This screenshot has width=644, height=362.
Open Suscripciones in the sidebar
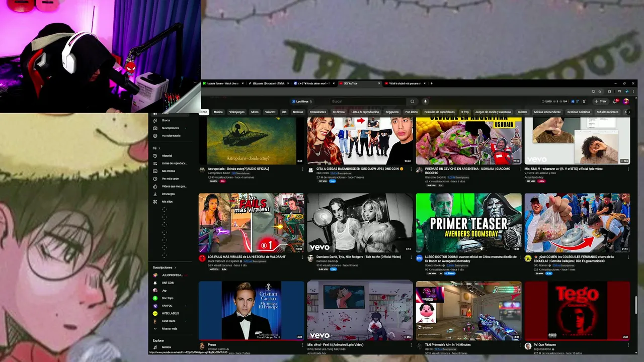170,128
